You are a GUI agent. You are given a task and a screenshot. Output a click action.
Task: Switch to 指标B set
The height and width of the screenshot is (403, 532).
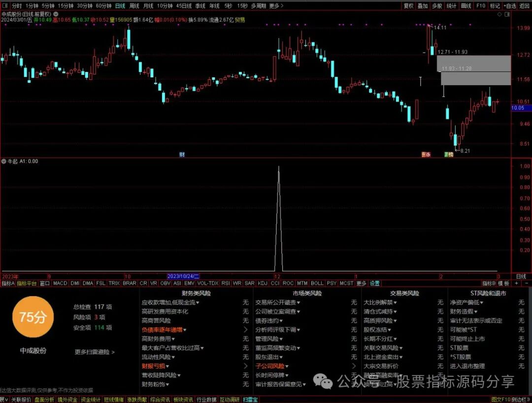pos(489,283)
